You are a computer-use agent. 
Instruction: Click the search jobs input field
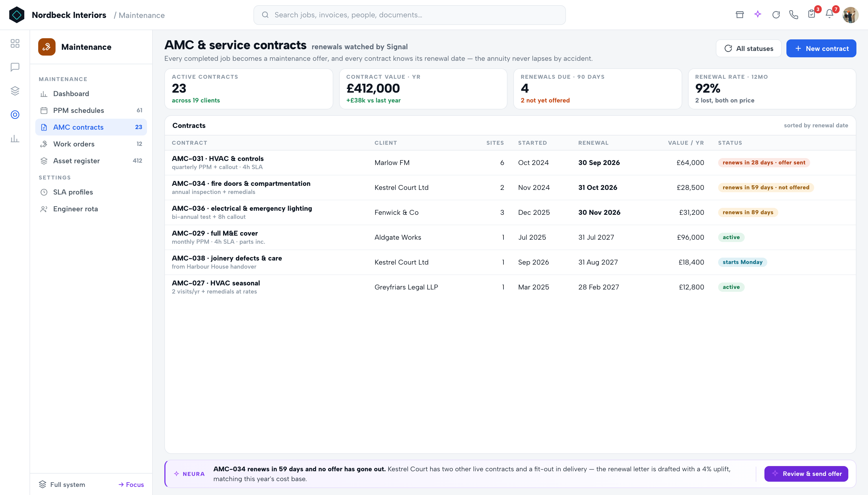click(409, 15)
